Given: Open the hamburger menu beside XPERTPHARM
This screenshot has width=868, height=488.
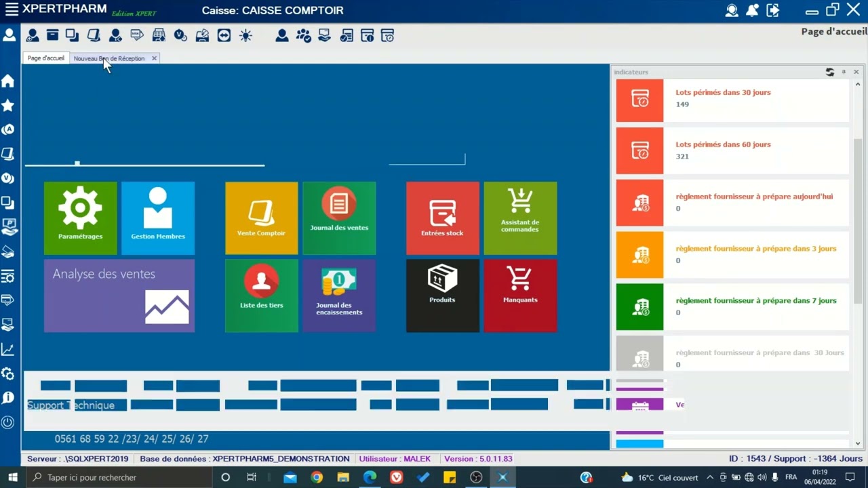Looking at the screenshot, I should (x=12, y=10).
